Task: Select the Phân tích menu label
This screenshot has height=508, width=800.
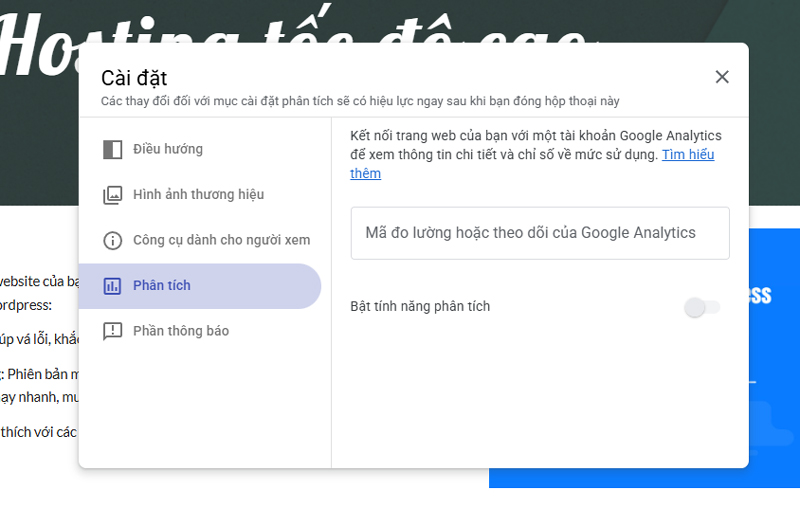Action: click(162, 286)
